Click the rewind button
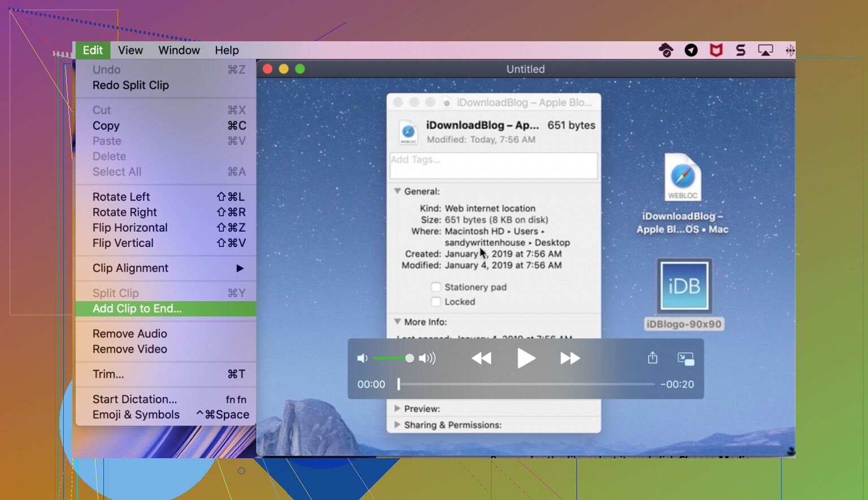 (x=481, y=358)
